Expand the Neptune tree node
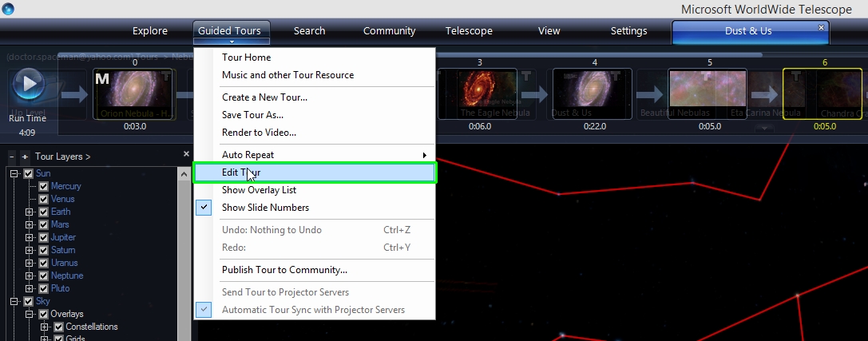The image size is (868, 341). tap(30, 276)
